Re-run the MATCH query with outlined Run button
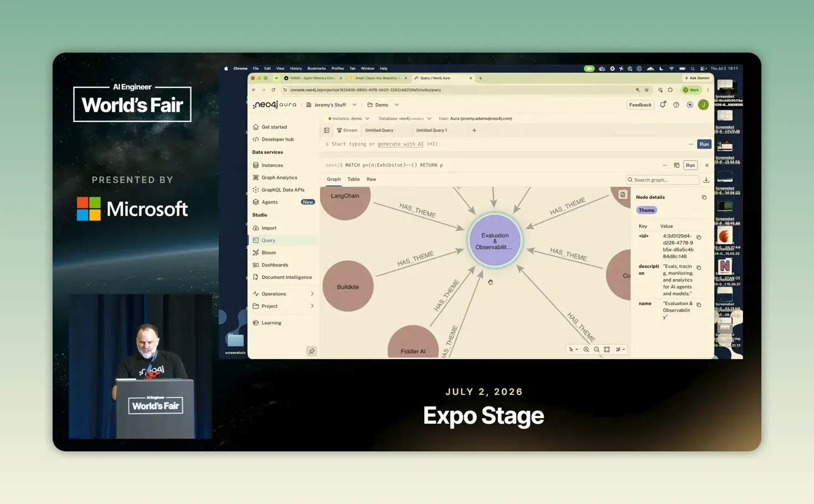This screenshot has height=504, width=814. pos(690,165)
